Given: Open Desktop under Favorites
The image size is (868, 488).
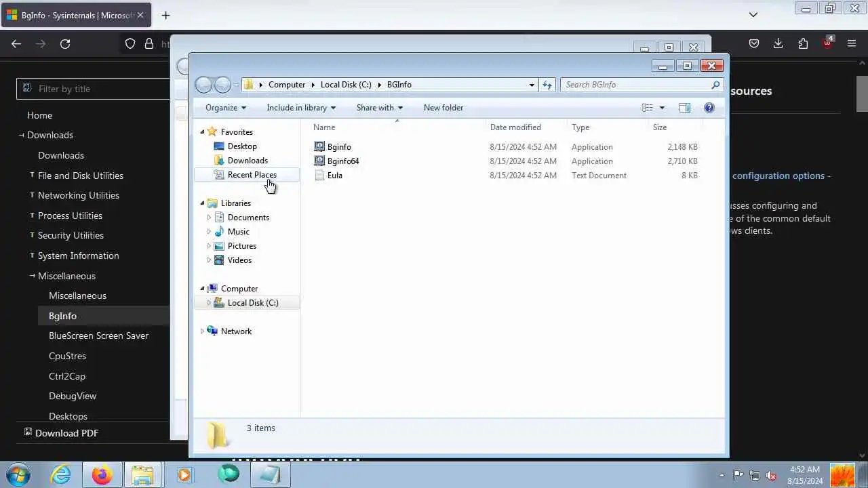Looking at the screenshot, I should [x=242, y=146].
